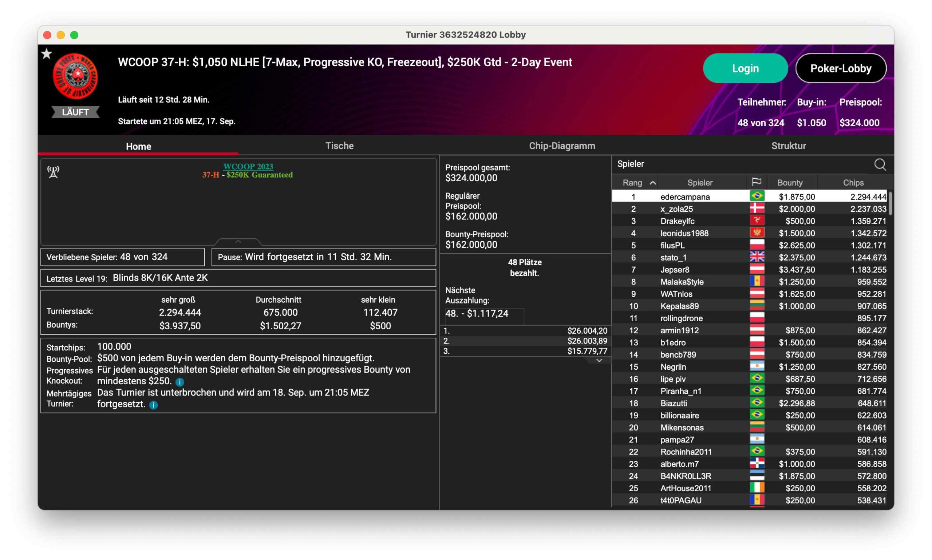Sort by Rang column arrow

pyautogui.click(x=653, y=183)
